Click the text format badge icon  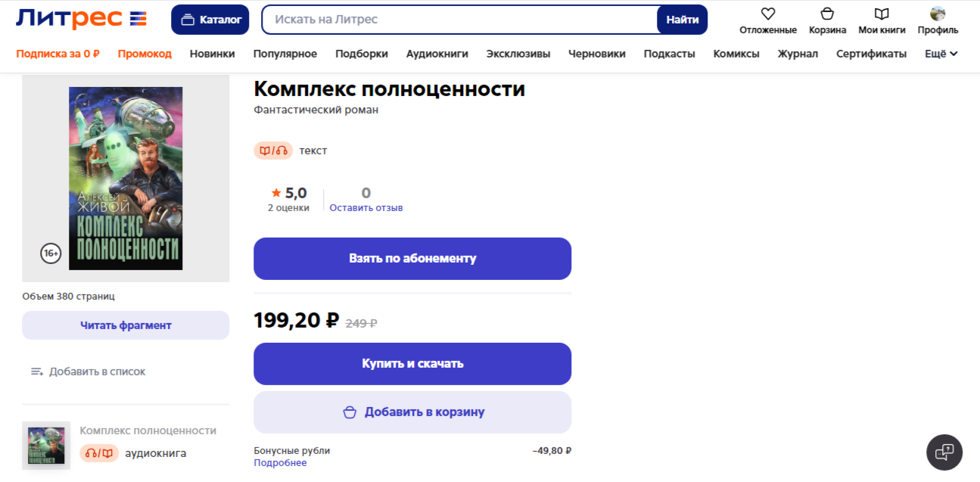point(273,151)
